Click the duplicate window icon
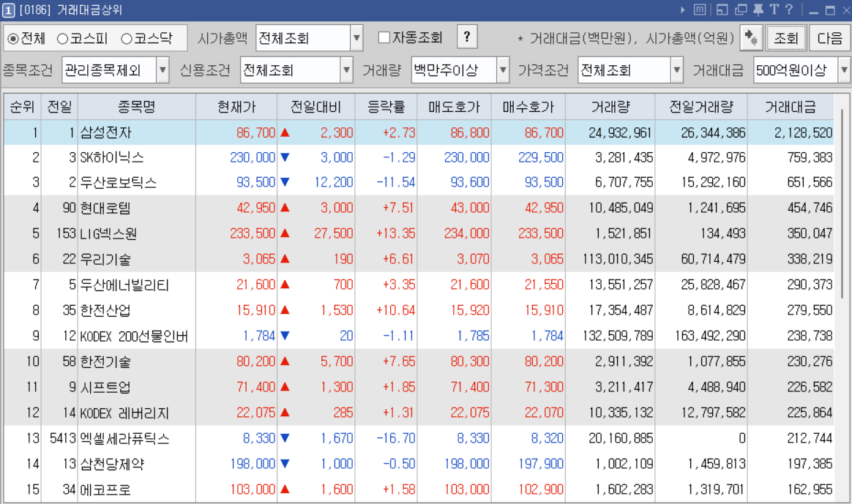The image size is (852, 504). coord(741,10)
